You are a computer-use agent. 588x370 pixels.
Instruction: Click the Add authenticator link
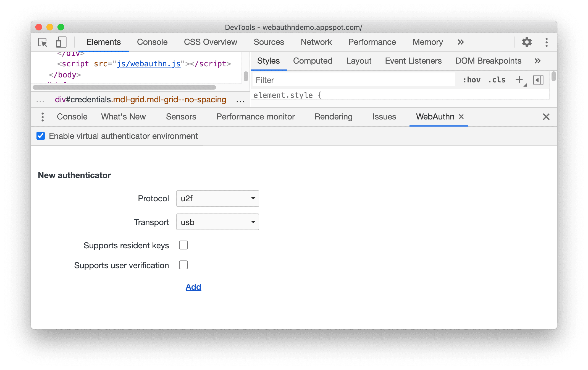pos(193,286)
